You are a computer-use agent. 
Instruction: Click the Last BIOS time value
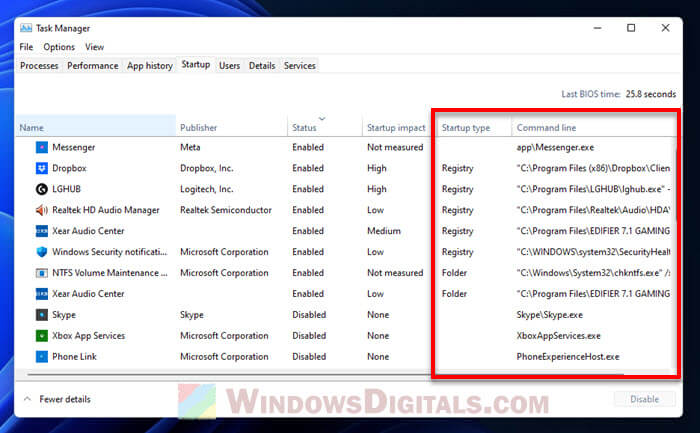[650, 94]
